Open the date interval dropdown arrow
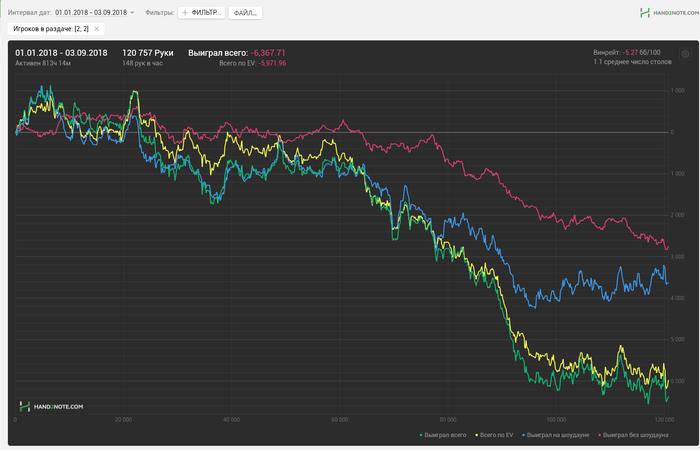The image size is (700, 450). point(132,13)
